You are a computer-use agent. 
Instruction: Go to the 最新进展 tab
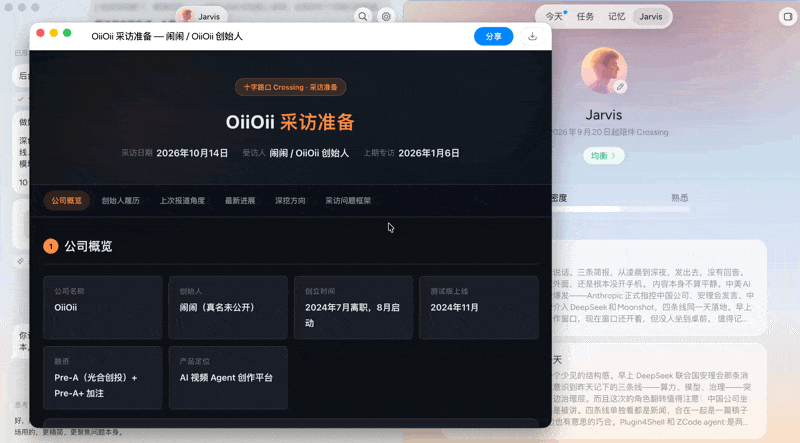(x=240, y=201)
